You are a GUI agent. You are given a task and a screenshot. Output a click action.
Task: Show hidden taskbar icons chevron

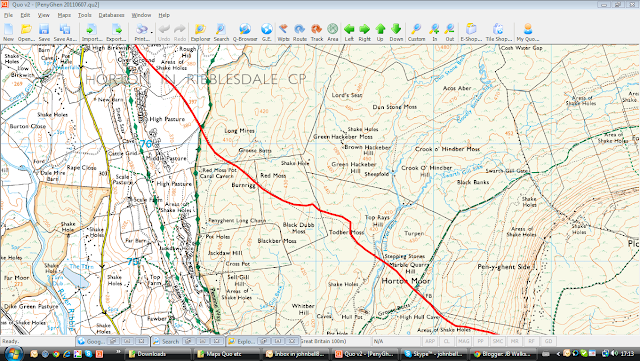558,354
